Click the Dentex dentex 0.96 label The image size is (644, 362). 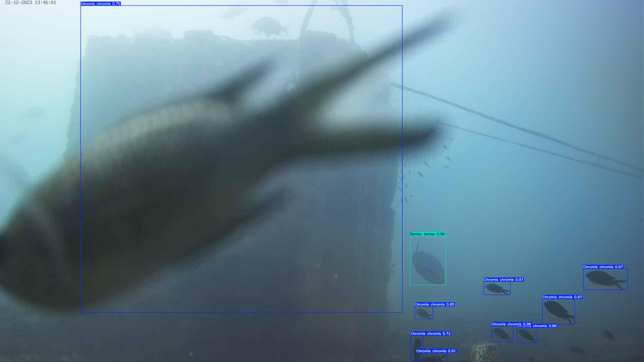click(x=427, y=234)
